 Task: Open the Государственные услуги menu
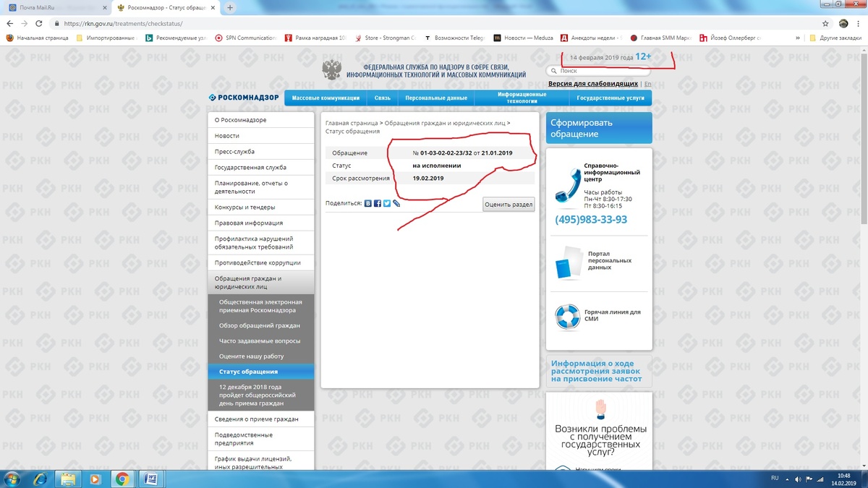coord(610,98)
